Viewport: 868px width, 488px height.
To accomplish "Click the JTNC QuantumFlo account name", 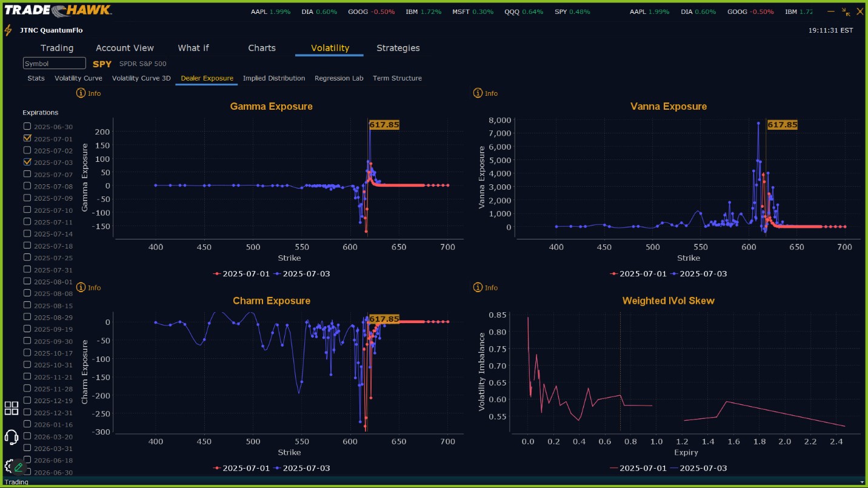I will coord(52,30).
